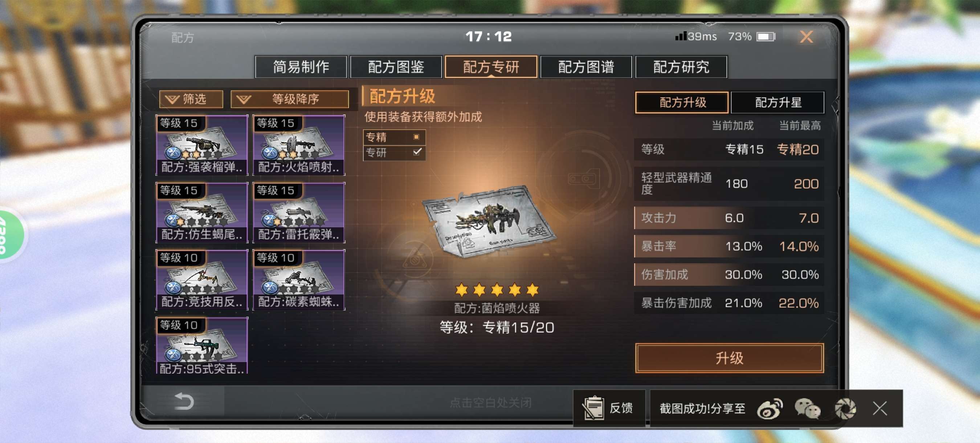Select the 配方:碳素蜘蛛 recipe card
This screenshot has width=980, height=443.
point(299,280)
